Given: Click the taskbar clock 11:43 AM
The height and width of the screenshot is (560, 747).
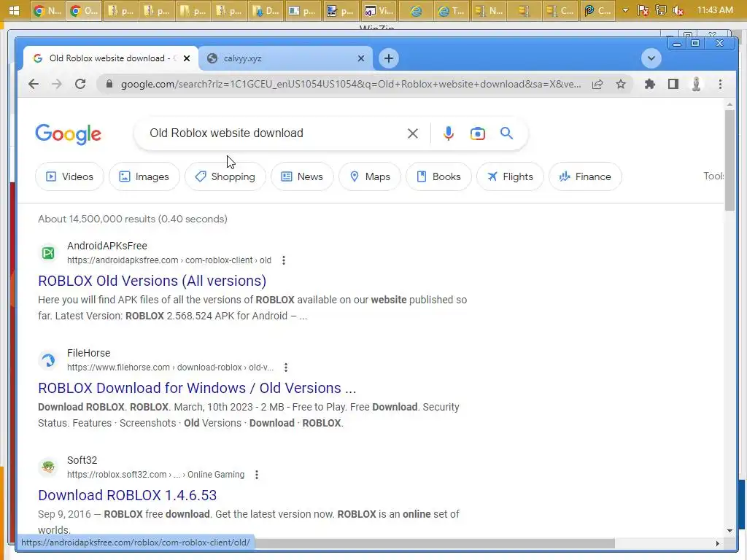Looking at the screenshot, I should (x=715, y=10).
